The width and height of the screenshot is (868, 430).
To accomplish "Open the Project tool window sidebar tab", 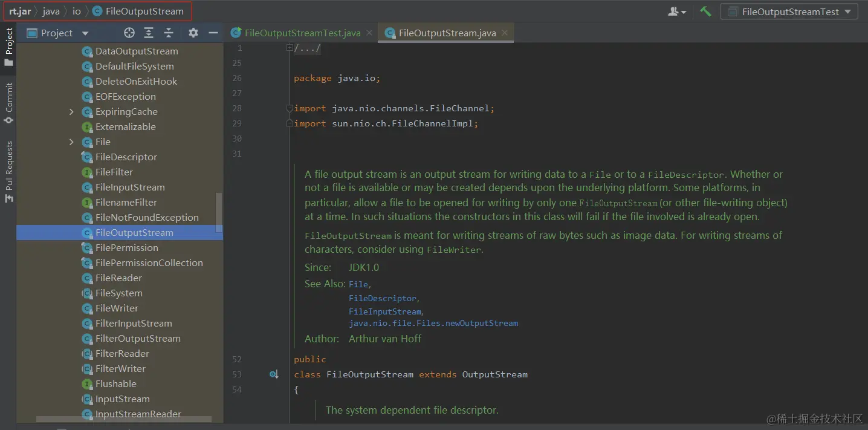I will tap(8, 47).
